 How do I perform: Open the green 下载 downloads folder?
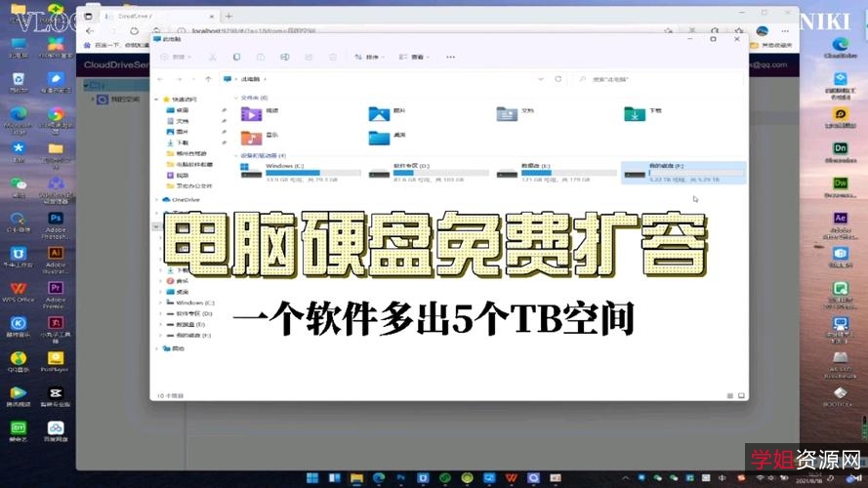pyautogui.click(x=635, y=114)
